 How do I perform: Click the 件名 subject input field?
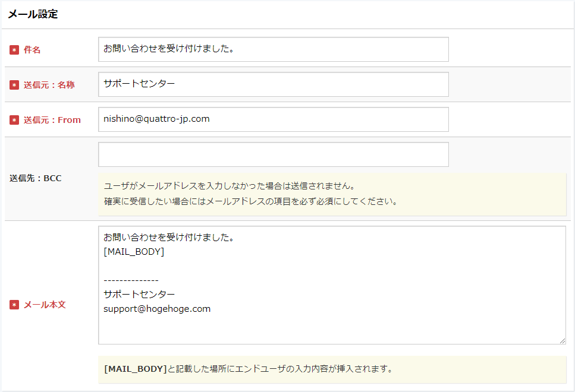tap(273, 49)
